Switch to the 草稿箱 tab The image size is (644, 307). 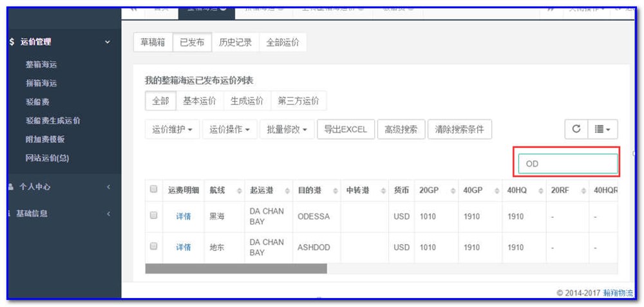pyautogui.click(x=153, y=42)
